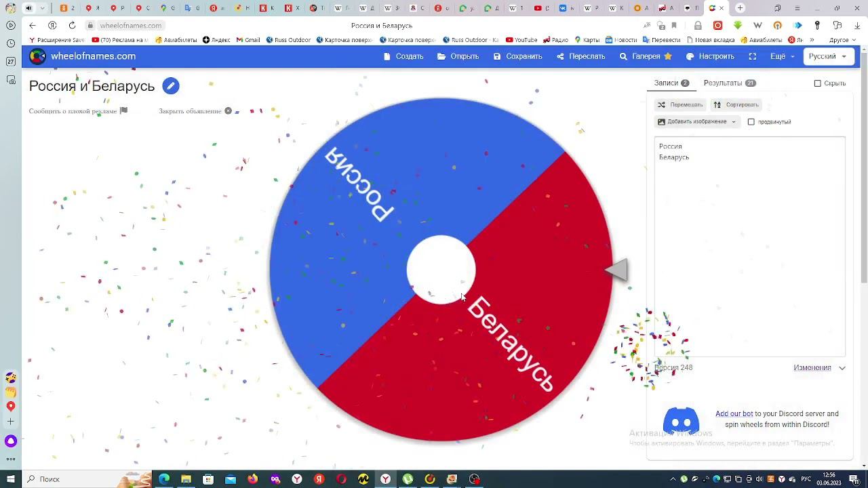This screenshot has height=488, width=868.
Task: Spin the wheel by clicking its center
Action: (441, 270)
